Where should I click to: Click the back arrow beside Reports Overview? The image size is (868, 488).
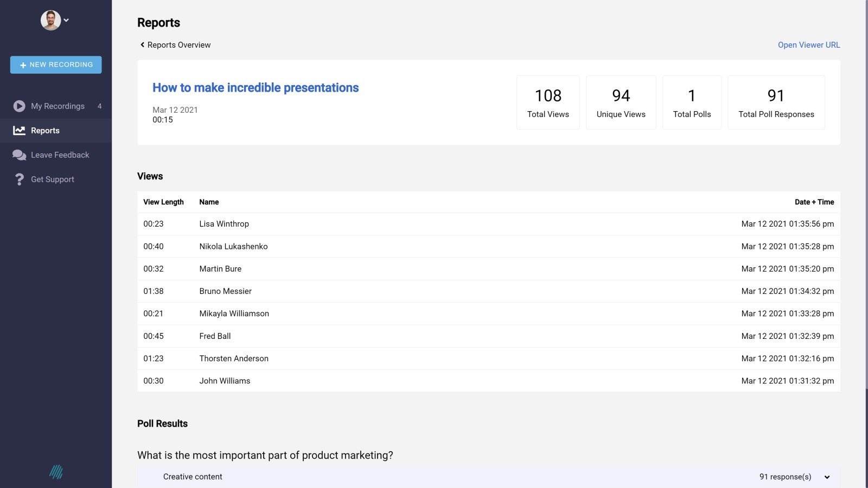tap(142, 44)
